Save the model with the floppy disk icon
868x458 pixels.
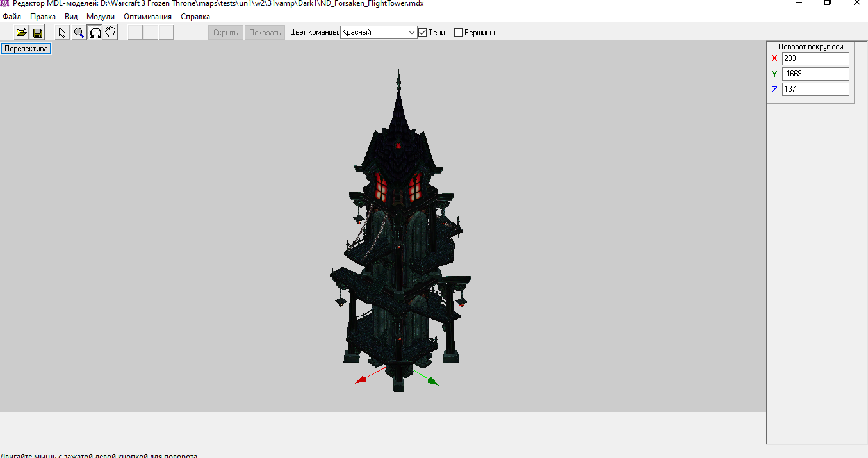[38, 33]
